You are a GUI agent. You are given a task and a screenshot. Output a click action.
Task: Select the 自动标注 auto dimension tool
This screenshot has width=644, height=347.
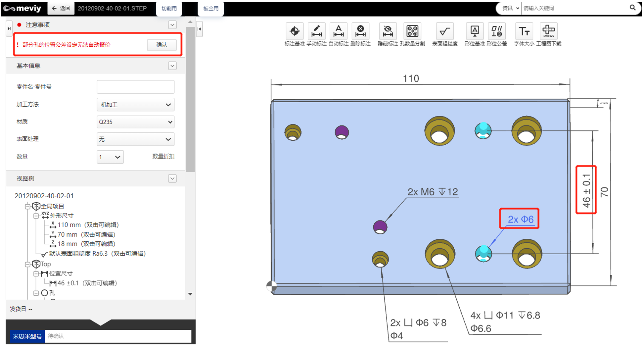pyautogui.click(x=338, y=31)
